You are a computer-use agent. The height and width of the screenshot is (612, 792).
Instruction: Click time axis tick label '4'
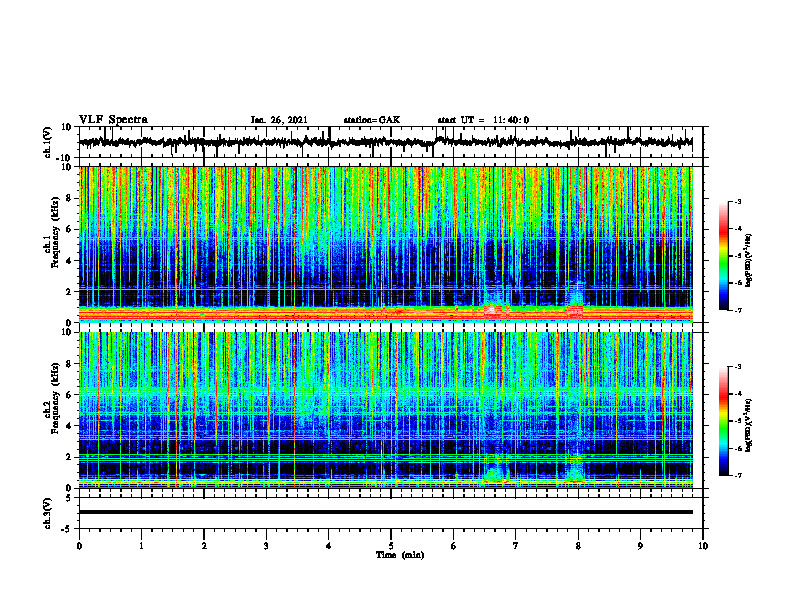329,546
